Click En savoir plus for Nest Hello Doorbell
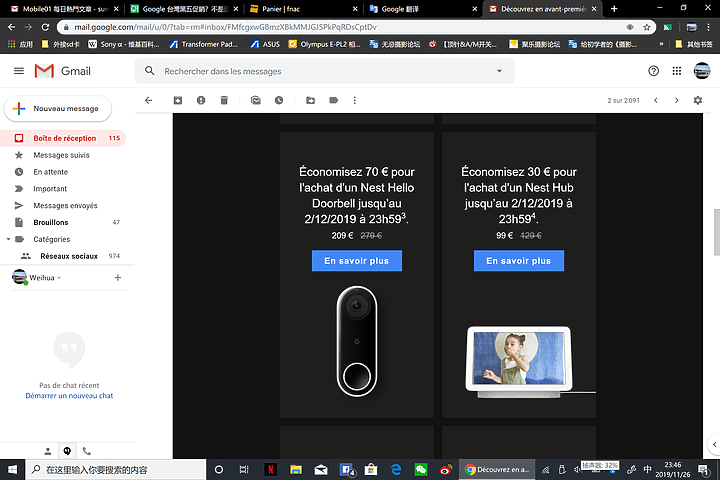This screenshot has width=720, height=480. tap(357, 260)
